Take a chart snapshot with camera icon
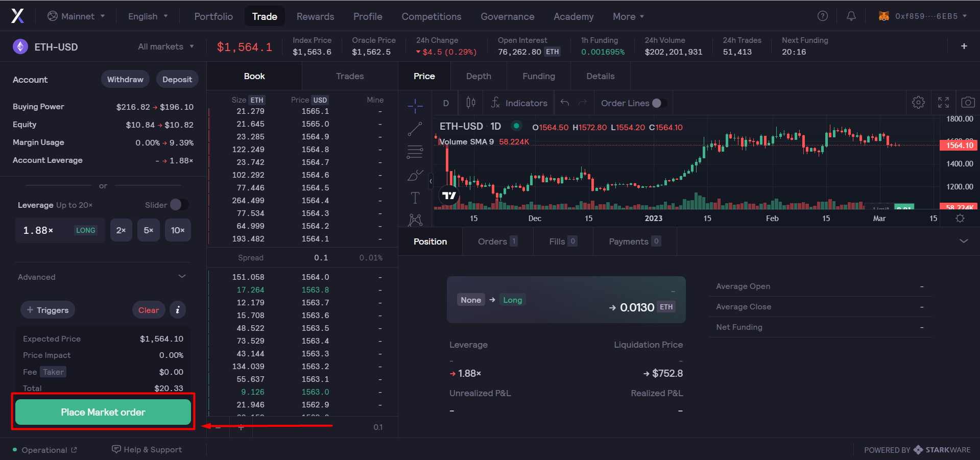 (x=968, y=103)
